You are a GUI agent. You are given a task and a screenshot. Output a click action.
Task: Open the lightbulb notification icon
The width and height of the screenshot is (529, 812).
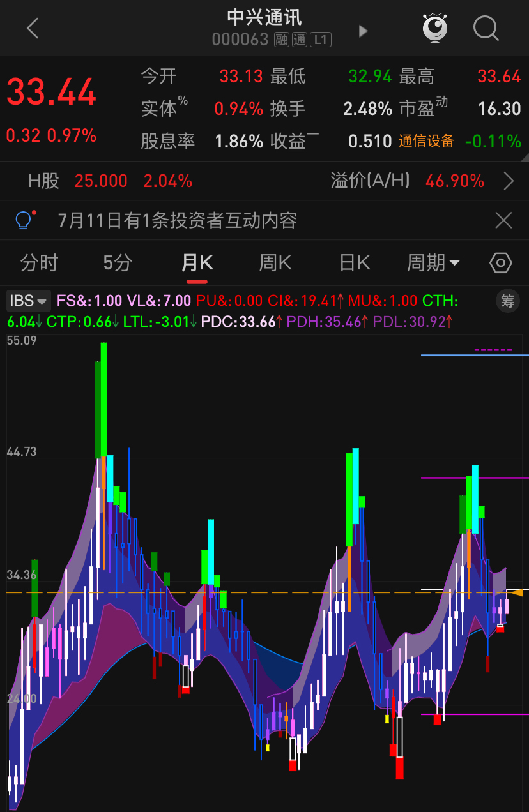[x=24, y=220]
